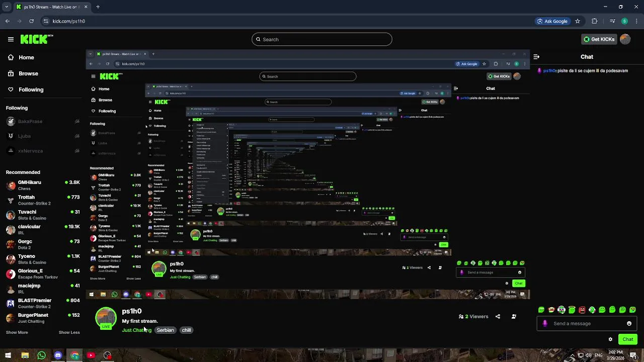This screenshot has width=644, height=362.
Task: Open followed channel xxNervoza
Action: 43,151
